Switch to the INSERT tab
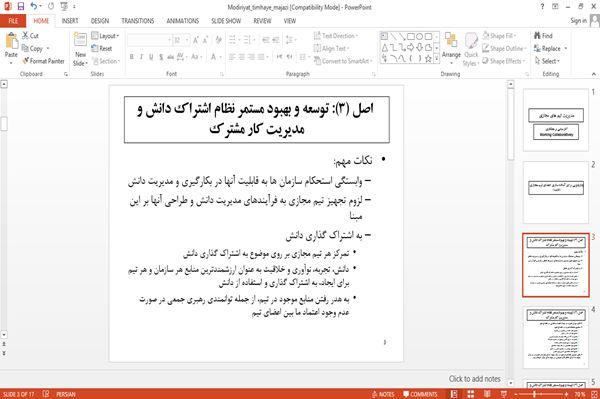The image size is (600, 399). coord(70,21)
